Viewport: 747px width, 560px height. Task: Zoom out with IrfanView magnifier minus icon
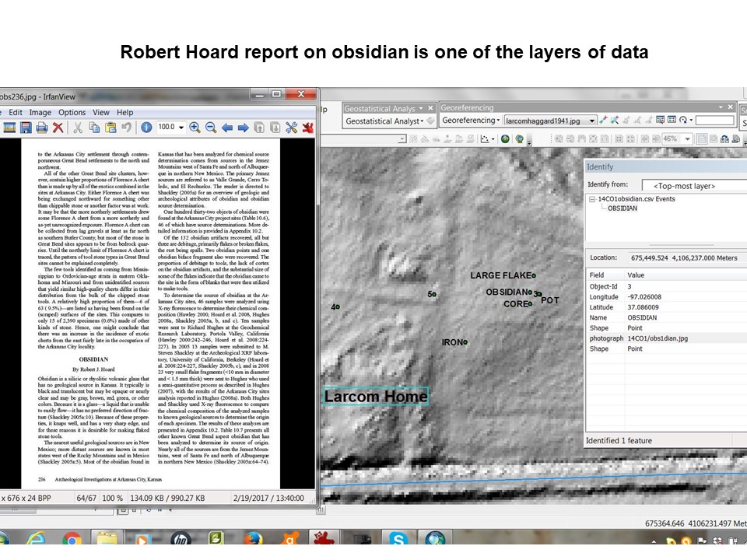(210, 128)
